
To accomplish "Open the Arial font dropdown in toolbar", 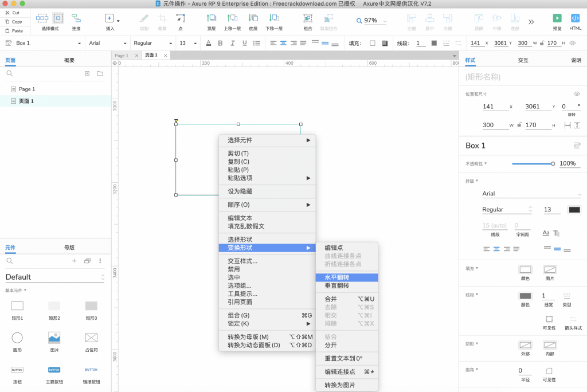I will point(108,43).
